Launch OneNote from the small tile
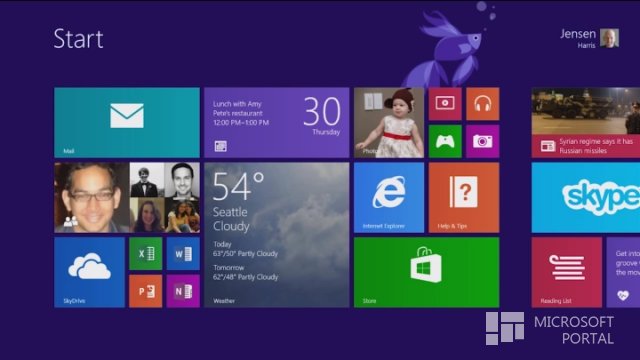This screenshot has width=640, height=360. point(183,291)
